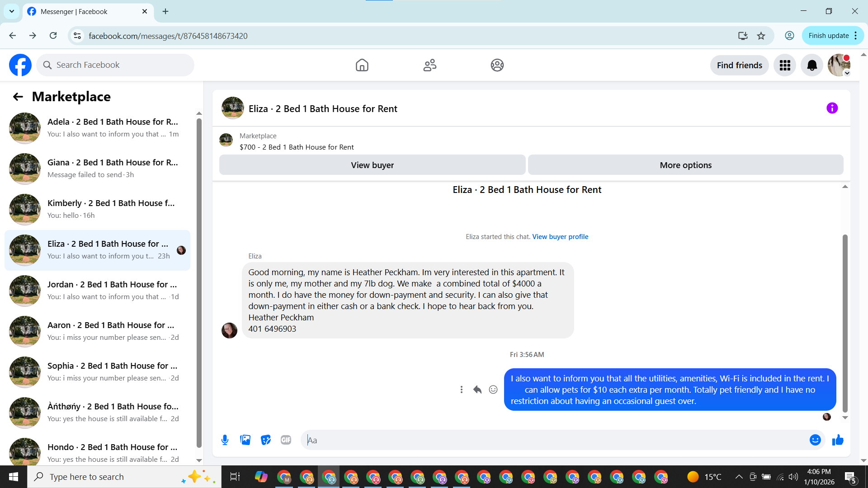This screenshot has height=488, width=868.
Task: Follow the View buyer profile link
Action: [x=560, y=237]
